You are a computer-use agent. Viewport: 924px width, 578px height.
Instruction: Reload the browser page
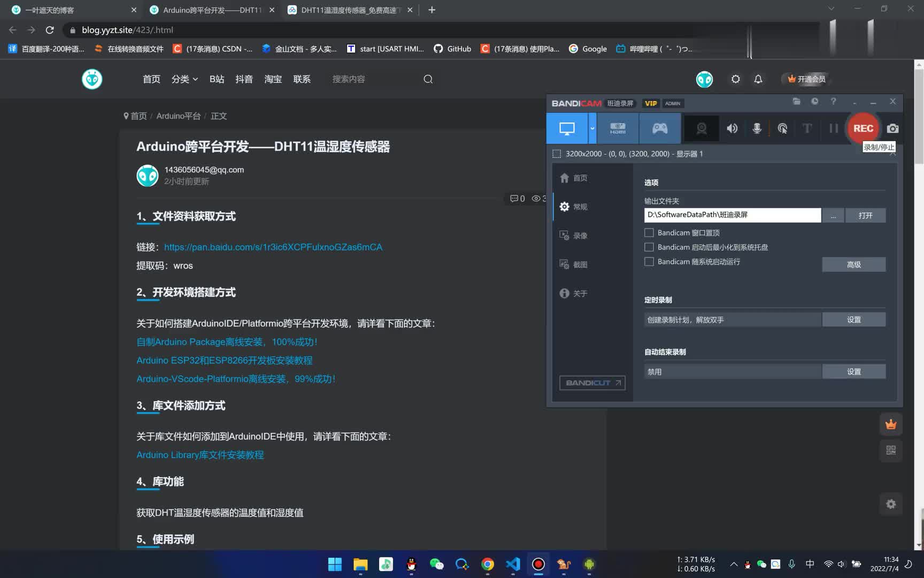click(50, 30)
